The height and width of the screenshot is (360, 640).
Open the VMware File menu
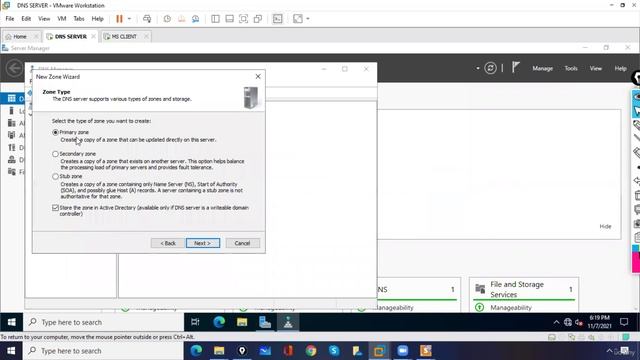(x=10, y=19)
